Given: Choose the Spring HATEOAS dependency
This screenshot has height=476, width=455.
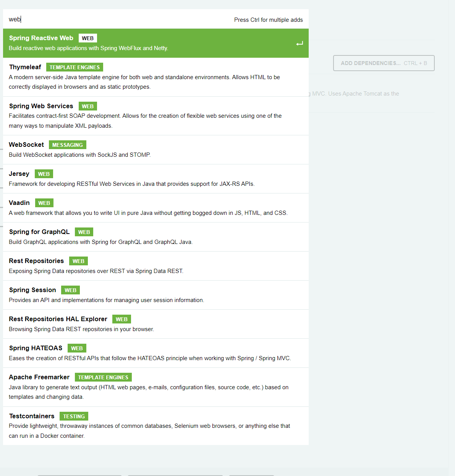Looking at the screenshot, I should click(x=156, y=353).
